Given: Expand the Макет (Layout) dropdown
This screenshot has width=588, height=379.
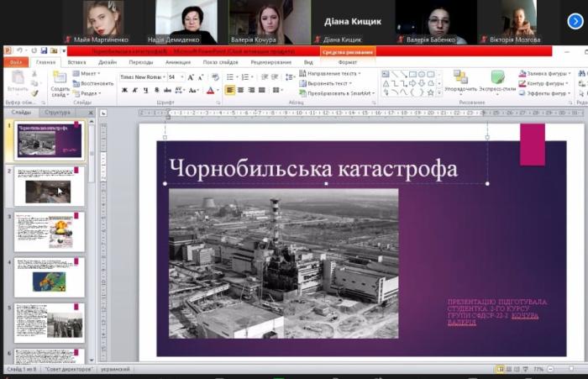Looking at the screenshot, I should (x=87, y=74).
